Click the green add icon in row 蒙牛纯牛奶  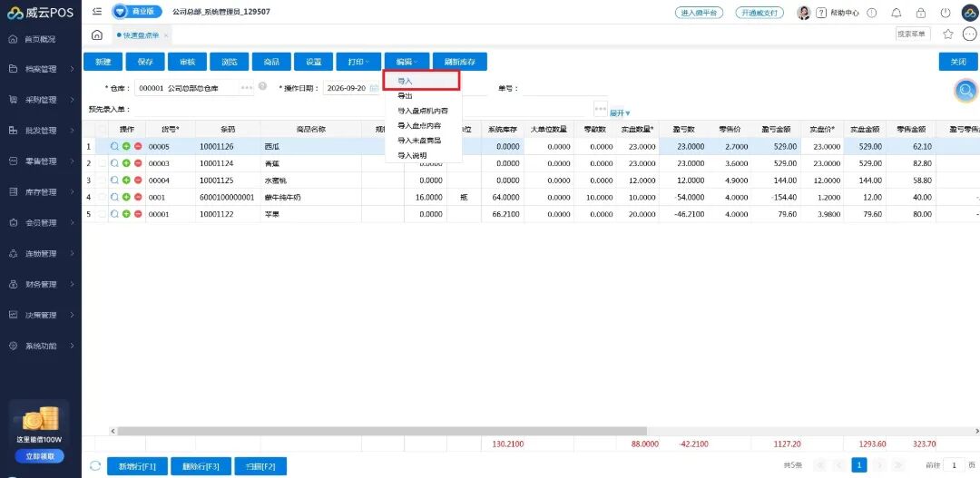pos(126,197)
